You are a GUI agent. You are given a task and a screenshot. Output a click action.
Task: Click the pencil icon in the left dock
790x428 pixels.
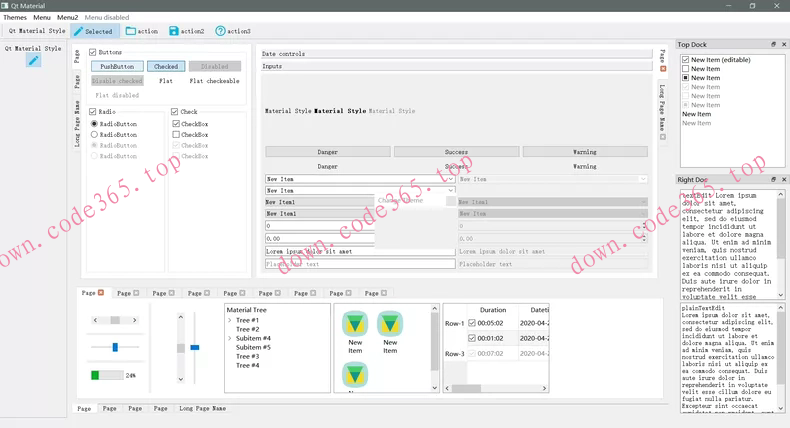pos(33,60)
